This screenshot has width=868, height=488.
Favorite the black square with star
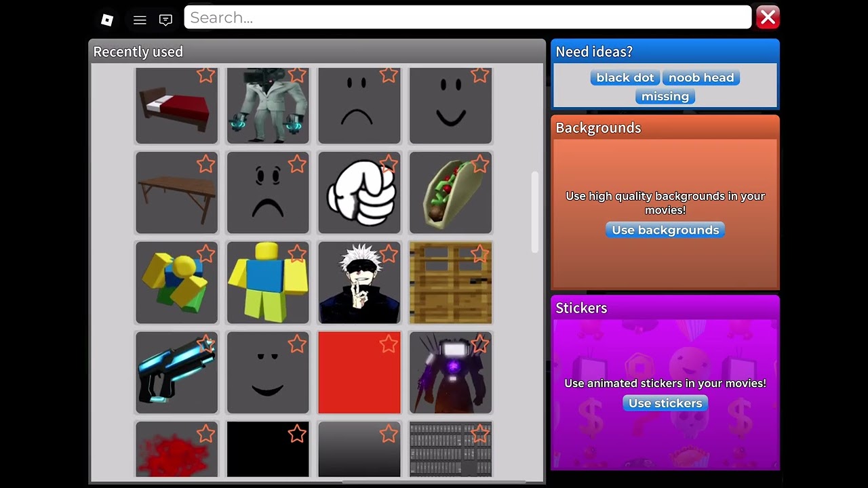(297, 433)
